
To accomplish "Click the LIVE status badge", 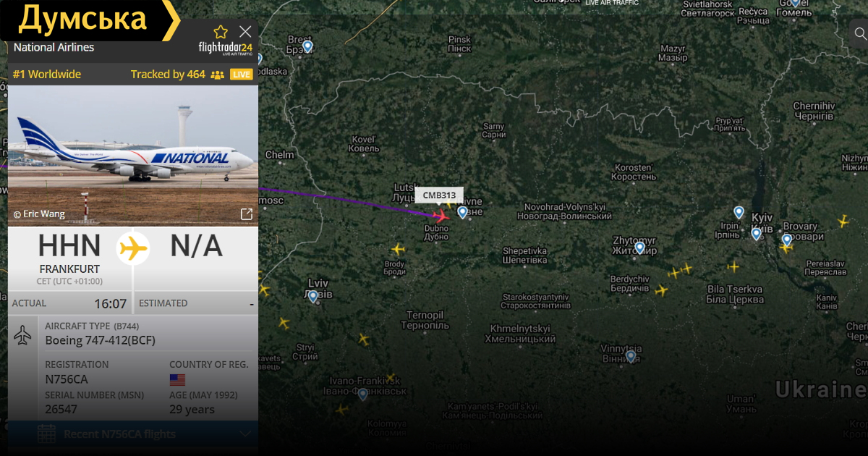I will click(x=242, y=75).
